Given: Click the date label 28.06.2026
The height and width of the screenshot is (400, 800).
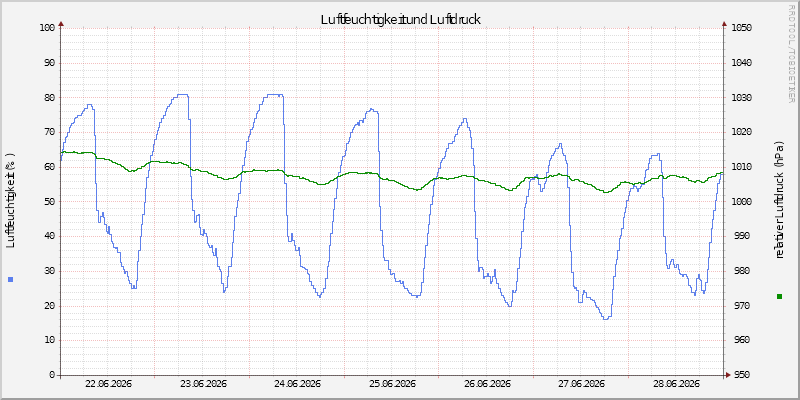Looking at the screenshot, I should pyautogui.click(x=677, y=384).
